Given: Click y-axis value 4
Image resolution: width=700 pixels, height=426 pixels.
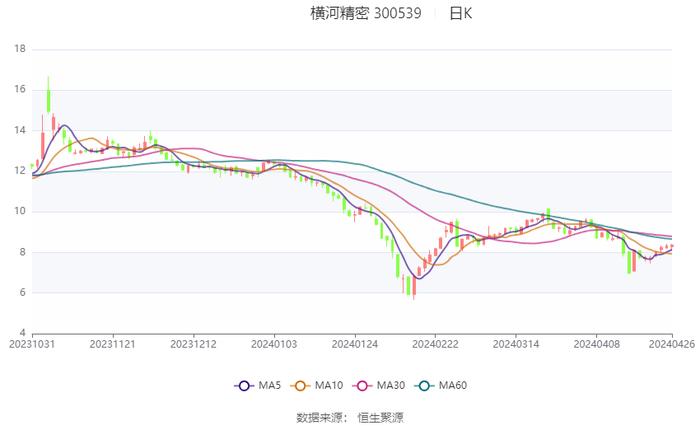Looking at the screenshot, I should click(x=23, y=333).
